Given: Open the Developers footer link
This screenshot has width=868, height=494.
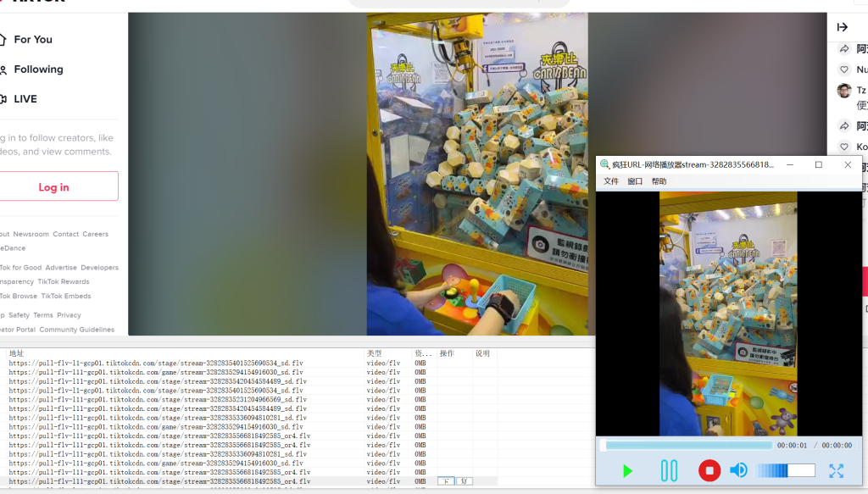Looking at the screenshot, I should point(100,267).
